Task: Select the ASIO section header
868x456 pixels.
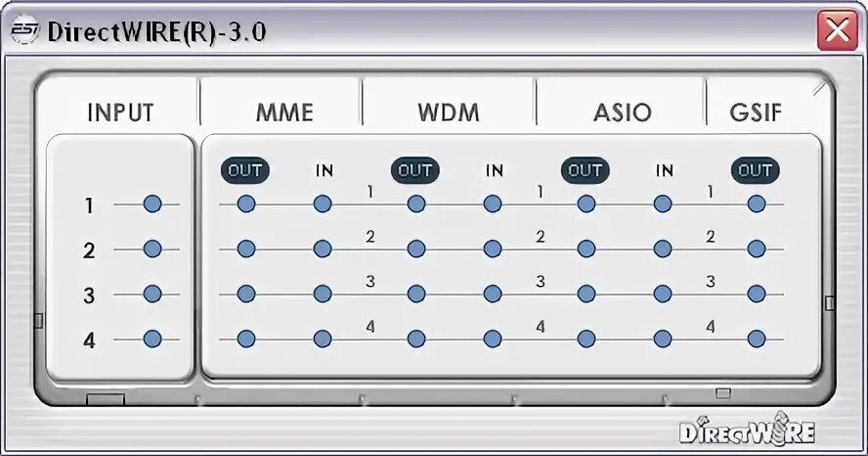Action: [623, 114]
